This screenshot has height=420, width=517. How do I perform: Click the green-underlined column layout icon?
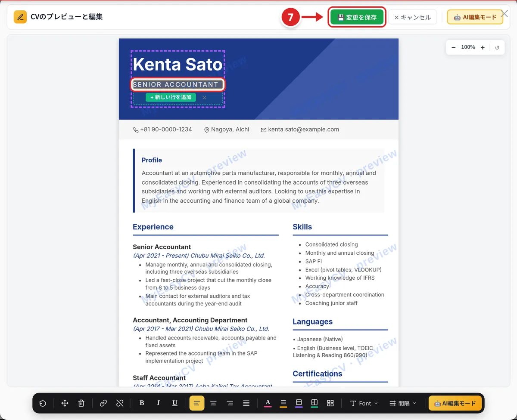[x=315, y=403]
